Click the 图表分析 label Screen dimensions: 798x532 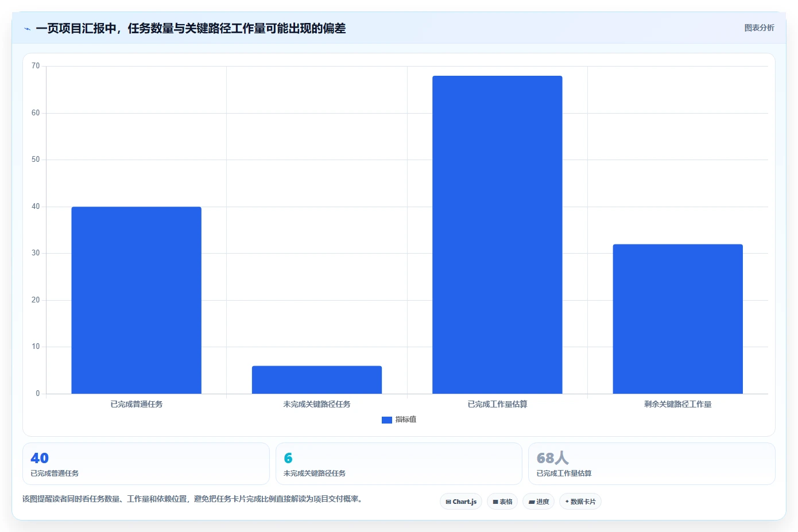click(759, 28)
